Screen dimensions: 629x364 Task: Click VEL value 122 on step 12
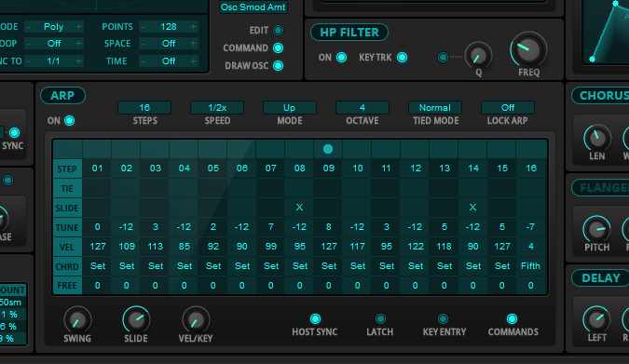(x=416, y=247)
